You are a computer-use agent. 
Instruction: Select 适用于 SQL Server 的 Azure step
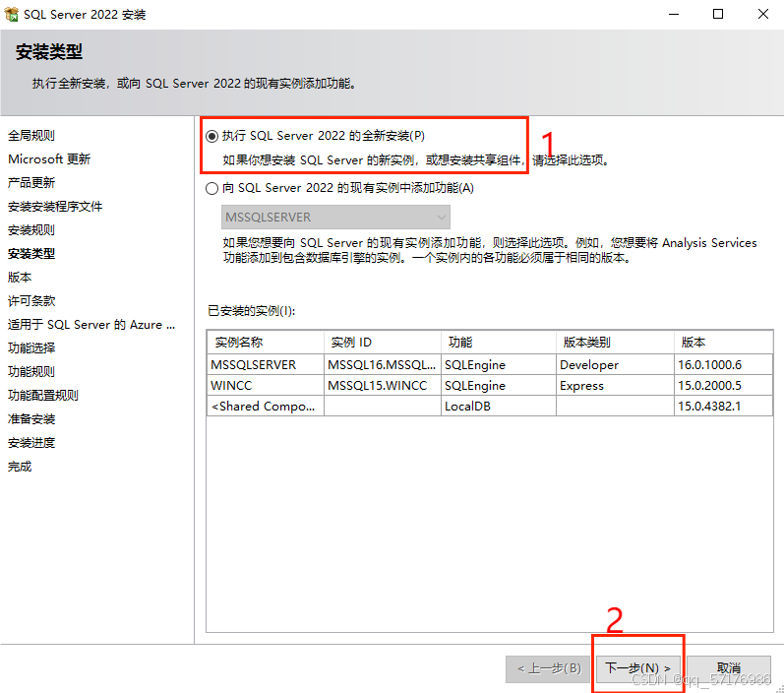(91, 325)
